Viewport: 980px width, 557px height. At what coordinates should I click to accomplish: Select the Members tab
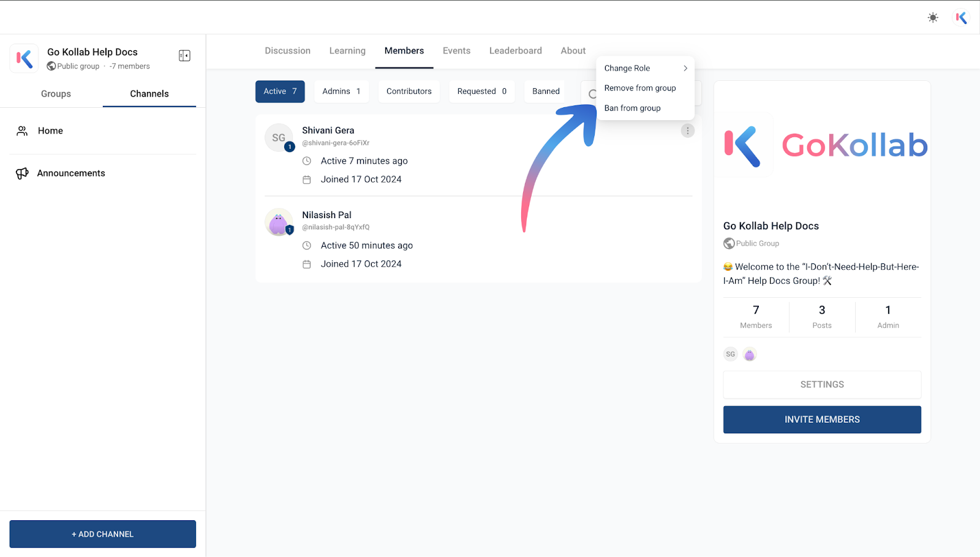[404, 51]
